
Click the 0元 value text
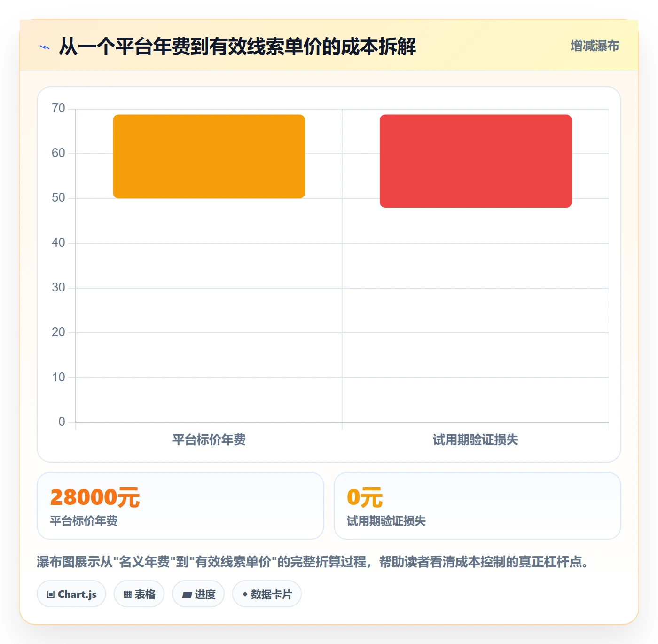pyautogui.click(x=365, y=497)
